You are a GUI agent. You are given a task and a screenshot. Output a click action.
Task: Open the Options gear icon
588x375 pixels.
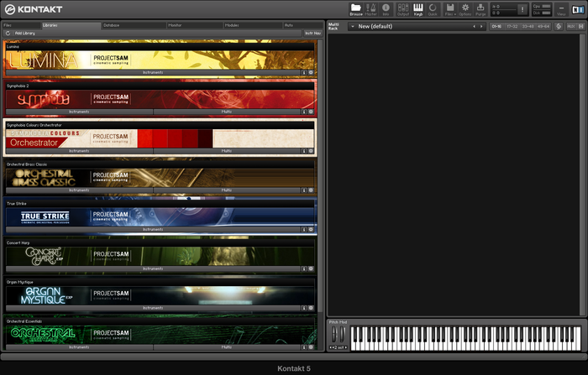point(465,9)
